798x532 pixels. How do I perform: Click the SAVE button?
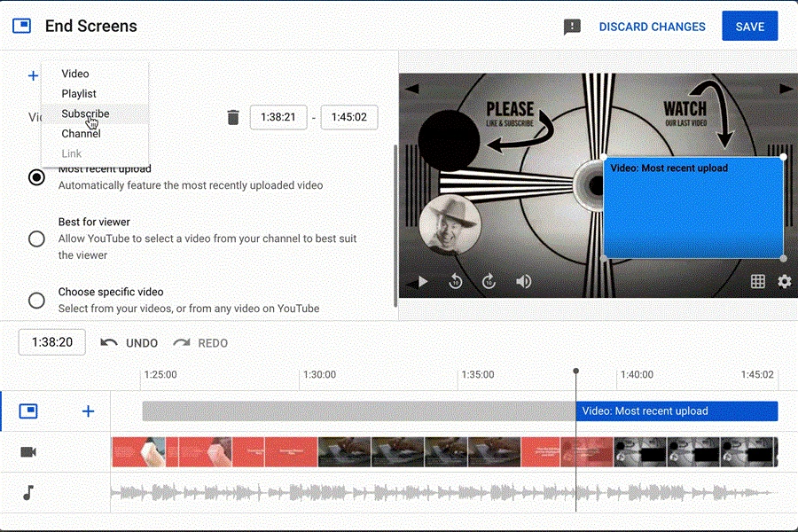[749, 26]
